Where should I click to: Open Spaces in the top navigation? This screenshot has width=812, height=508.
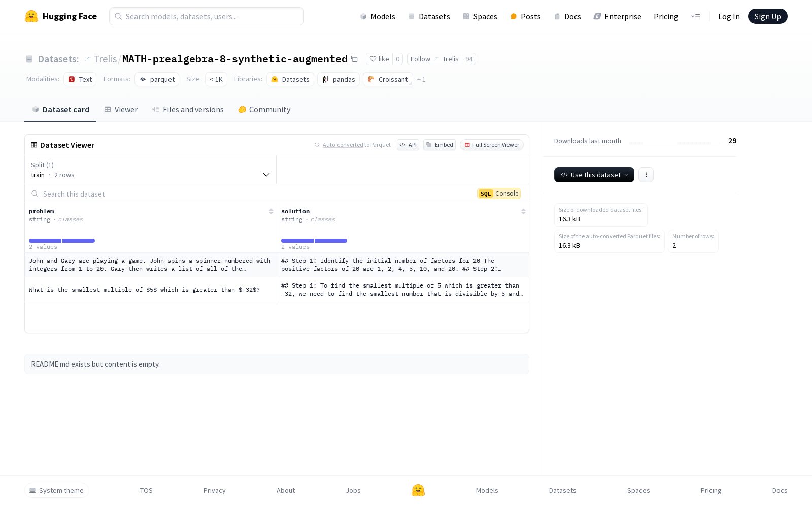pyautogui.click(x=480, y=16)
